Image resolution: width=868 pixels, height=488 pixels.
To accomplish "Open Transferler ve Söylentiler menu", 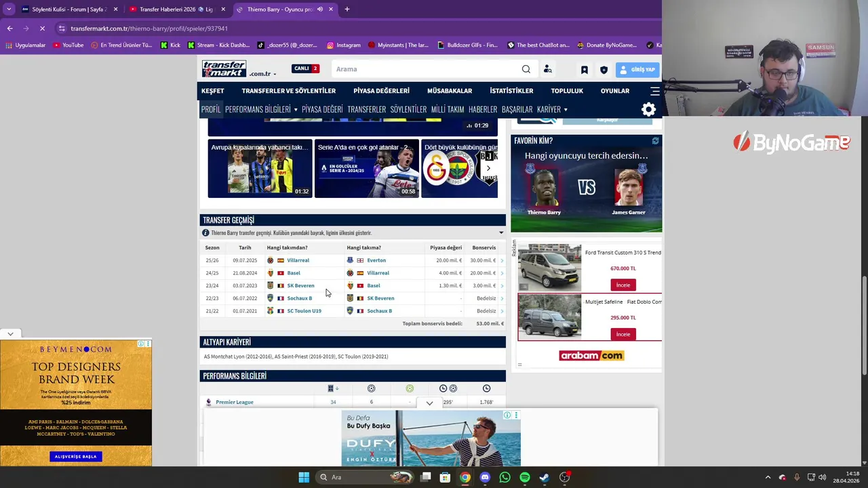I will (x=289, y=91).
